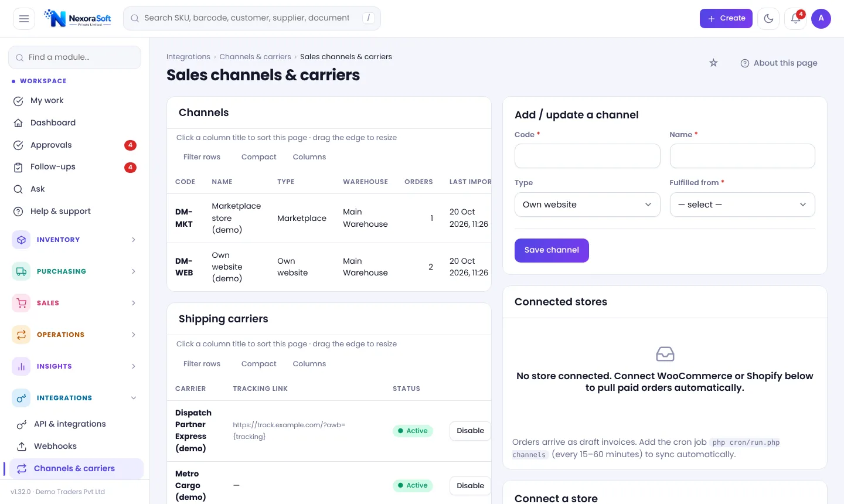The height and width of the screenshot is (504, 844).
Task: Click the API & integrations key icon
Action: 22,424
